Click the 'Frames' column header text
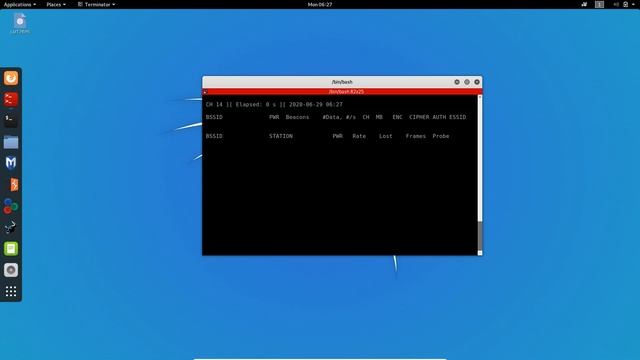640x360 pixels. (416, 136)
